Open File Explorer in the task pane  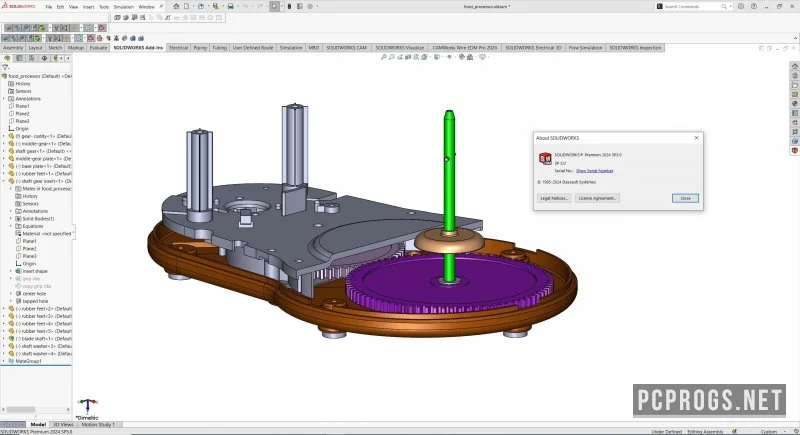794,85
